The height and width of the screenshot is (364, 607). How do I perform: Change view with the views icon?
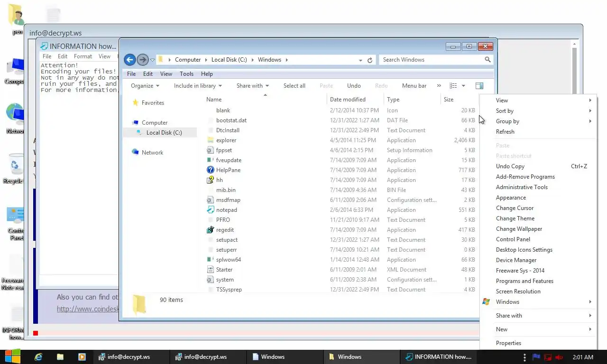coord(453,86)
